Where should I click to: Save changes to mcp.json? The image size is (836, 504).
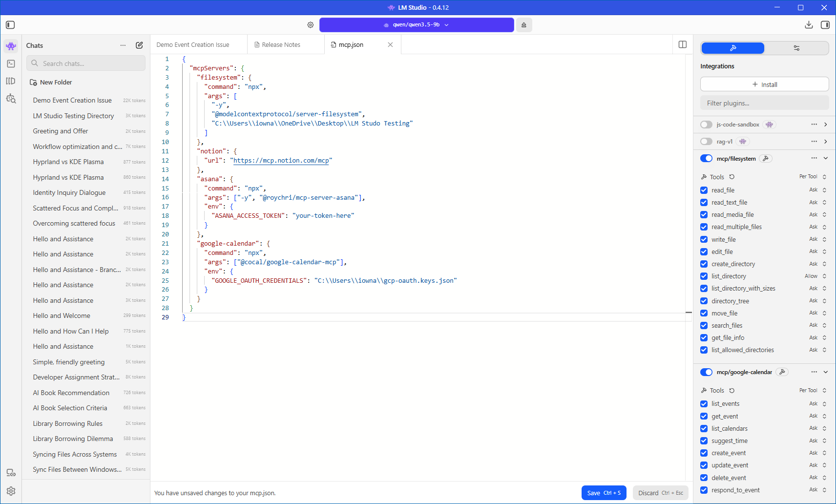(x=604, y=493)
